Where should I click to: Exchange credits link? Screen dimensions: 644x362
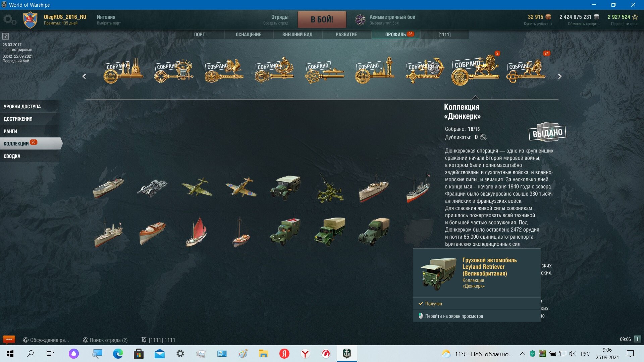coord(584,24)
